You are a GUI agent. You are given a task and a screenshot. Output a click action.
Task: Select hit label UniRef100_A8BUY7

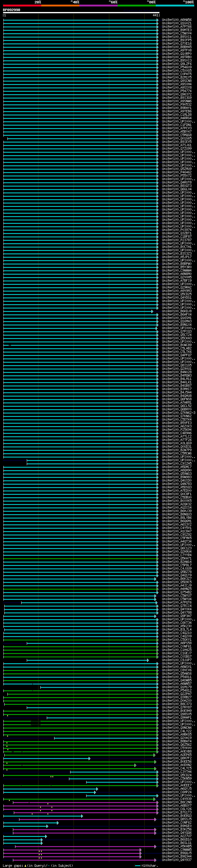177,806
